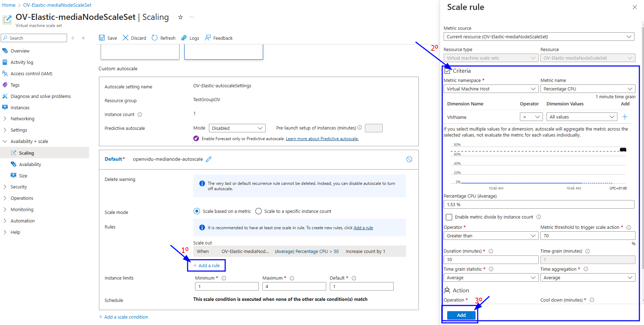Click the Refresh icon
This screenshot has height=325, width=644.
point(155,38)
